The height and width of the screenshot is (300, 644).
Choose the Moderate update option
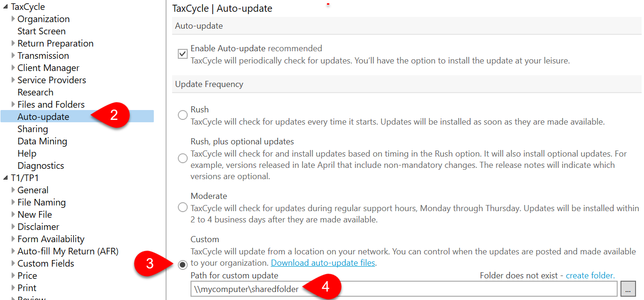183,207
